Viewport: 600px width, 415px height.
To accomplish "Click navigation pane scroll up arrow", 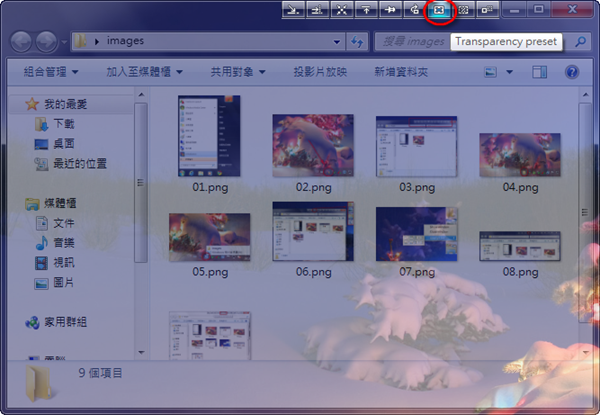I will click(x=141, y=95).
